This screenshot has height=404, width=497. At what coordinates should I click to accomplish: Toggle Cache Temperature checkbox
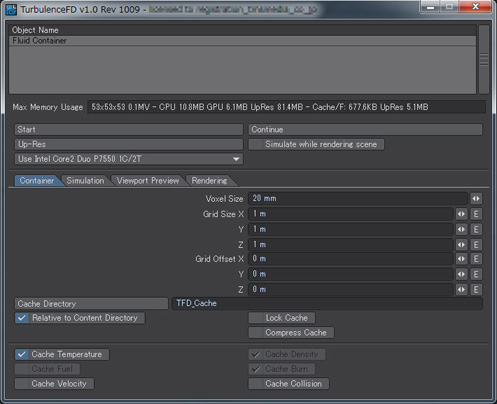click(62, 354)
